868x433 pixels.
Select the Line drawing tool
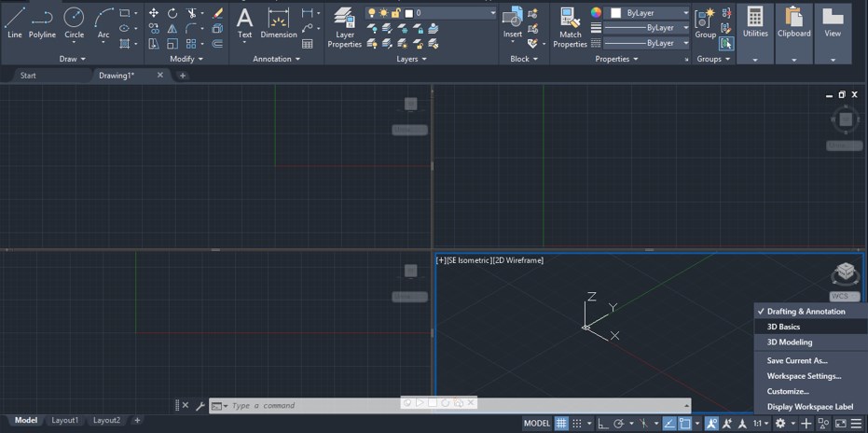[x=14, y=22]
